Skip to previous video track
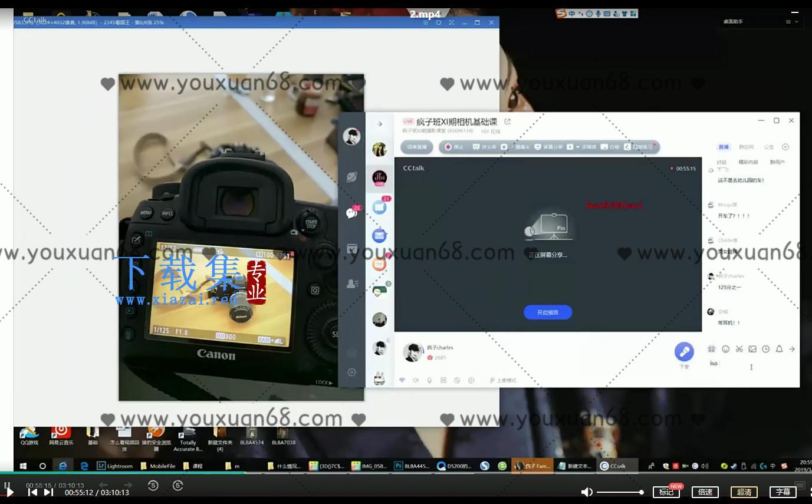 tap(33, 492)
